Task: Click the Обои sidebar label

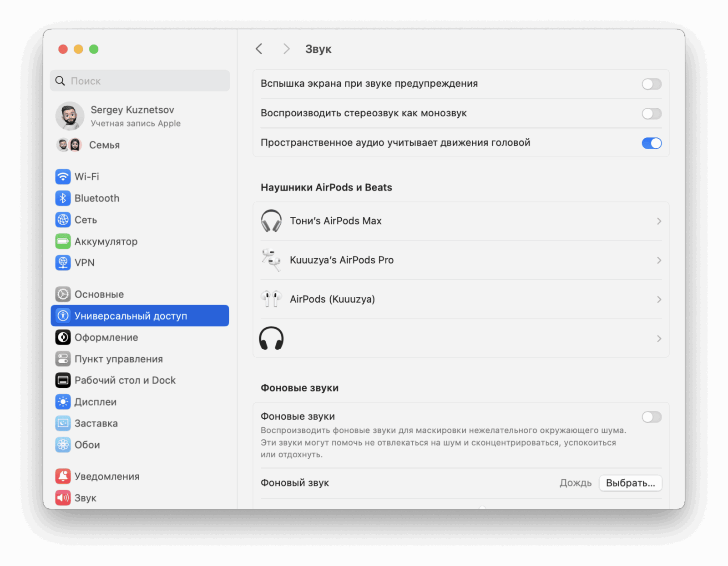Action: (87, 445)
